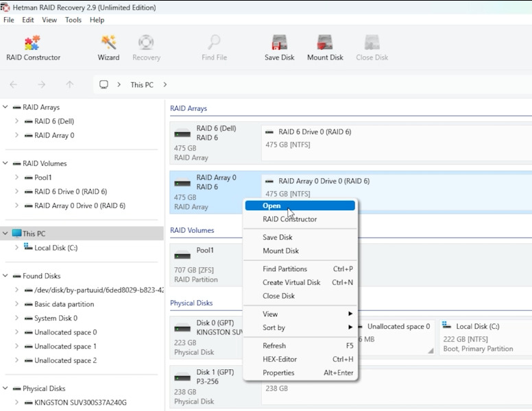
Task: Choose Refresh in context menu
Action: 300,345
